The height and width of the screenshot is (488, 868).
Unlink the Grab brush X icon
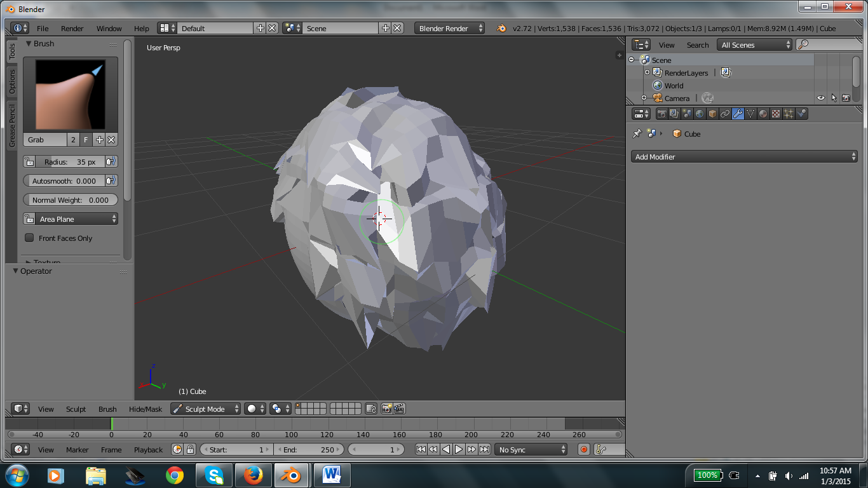pos(111,140)
